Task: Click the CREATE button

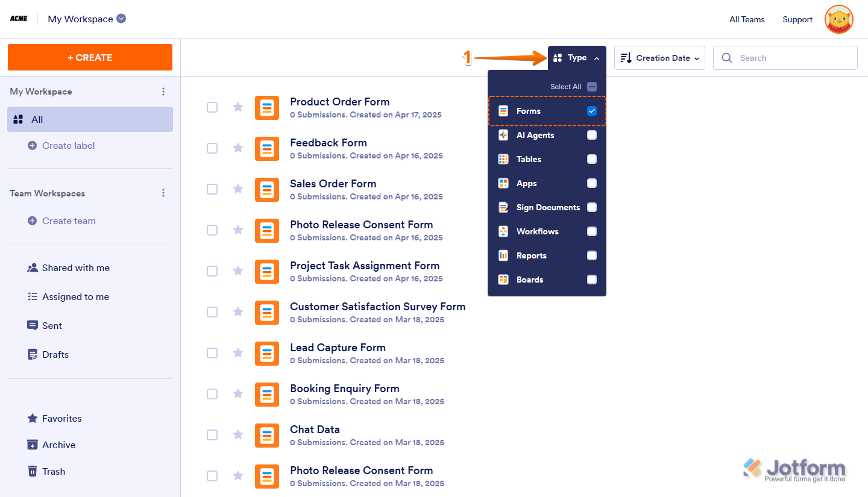Action: click(x=89, y=57)
